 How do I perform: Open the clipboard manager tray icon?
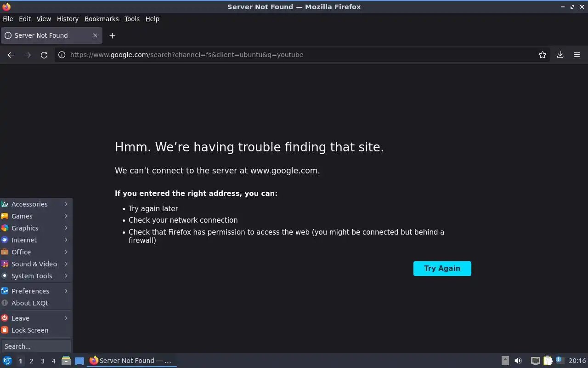point(548,361)
